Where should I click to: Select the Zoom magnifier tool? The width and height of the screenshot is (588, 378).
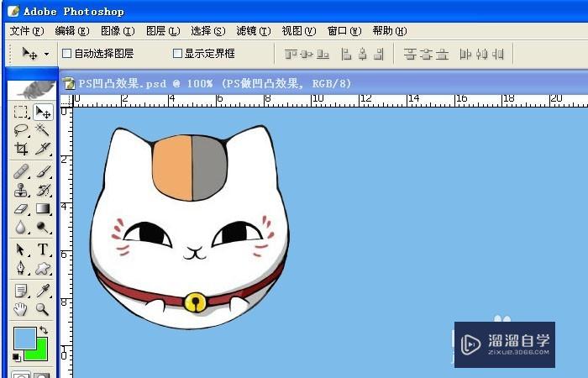coord(43,309)
